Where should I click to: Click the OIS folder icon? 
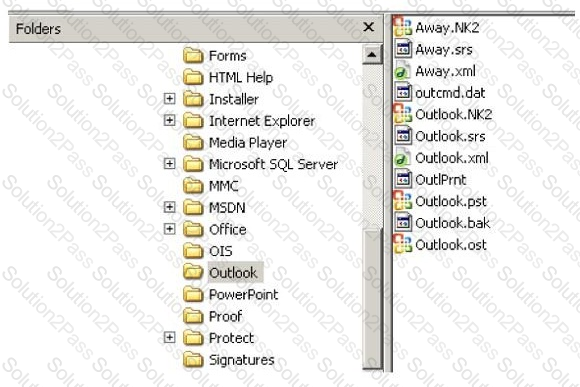pyautogui.click(x=193, y=251)
